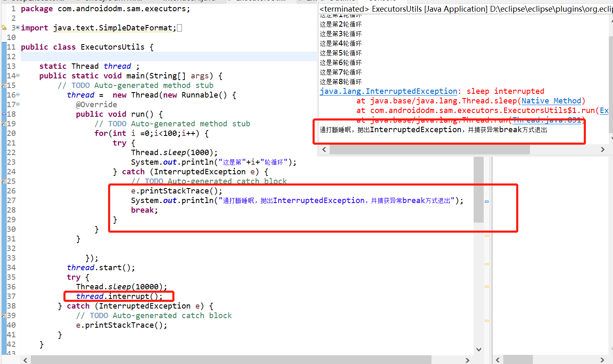
Task: Click the right panel's horizontal scrollbar left arrow
Action: coord(497,360)
